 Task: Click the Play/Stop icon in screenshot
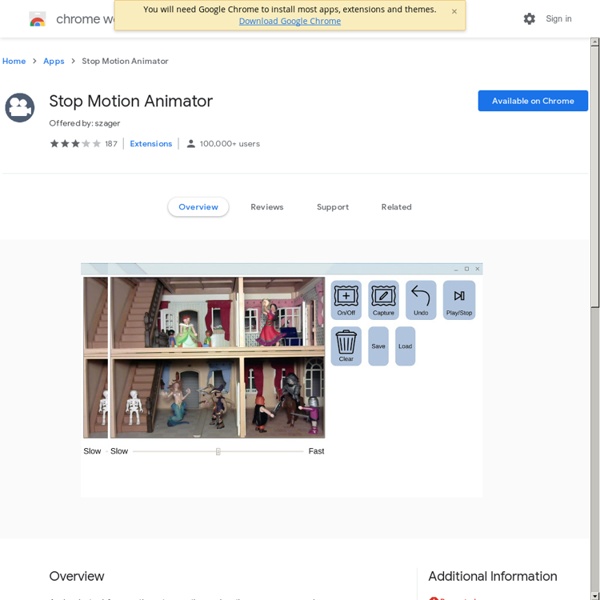(459, 300)
